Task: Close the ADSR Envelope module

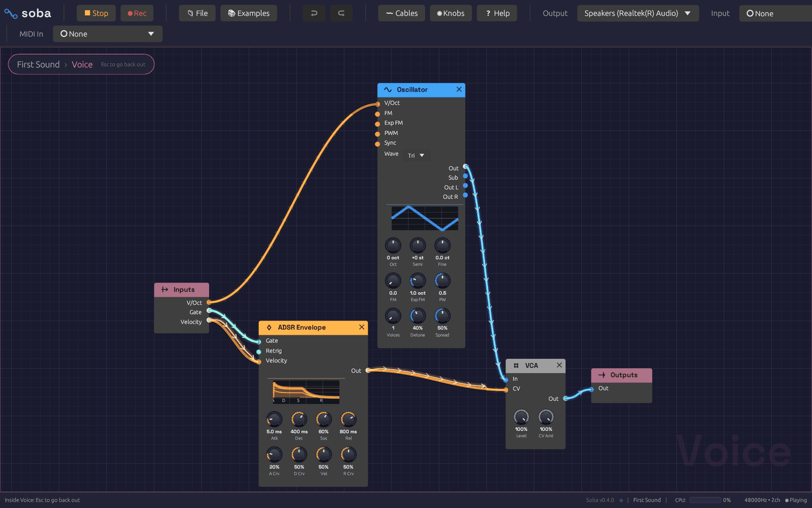Action: pos(361,327)
